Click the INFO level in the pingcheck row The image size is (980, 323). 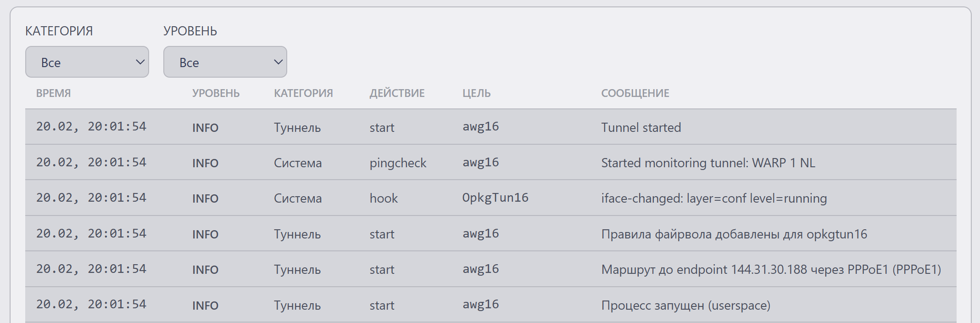pos(205,163)
